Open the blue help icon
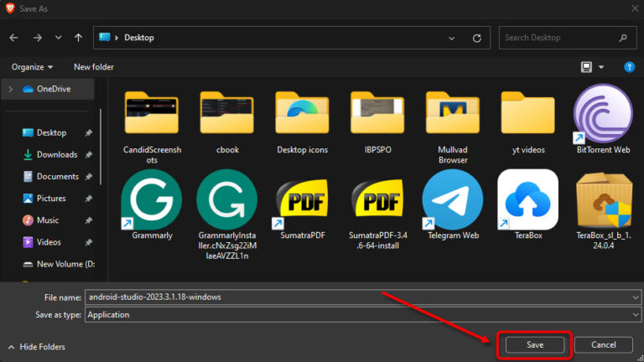644x362 pixels. point(629,67)
